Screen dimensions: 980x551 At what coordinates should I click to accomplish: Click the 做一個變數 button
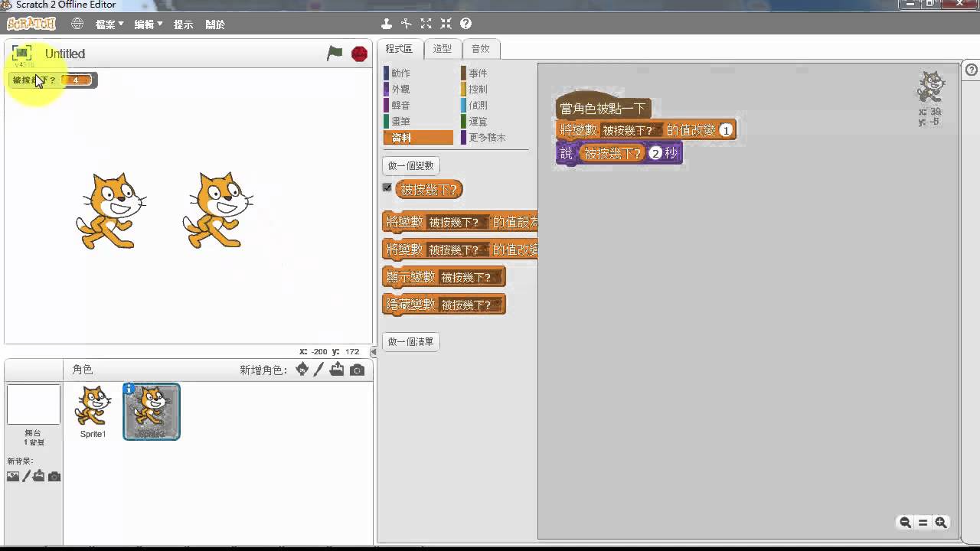411,165
